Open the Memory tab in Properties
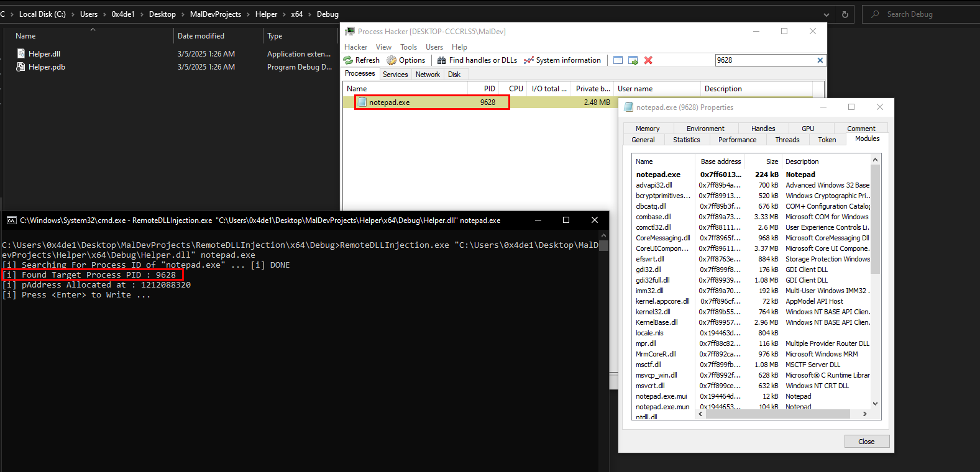This screenshot has height=472, width=980. coord(648,129)
